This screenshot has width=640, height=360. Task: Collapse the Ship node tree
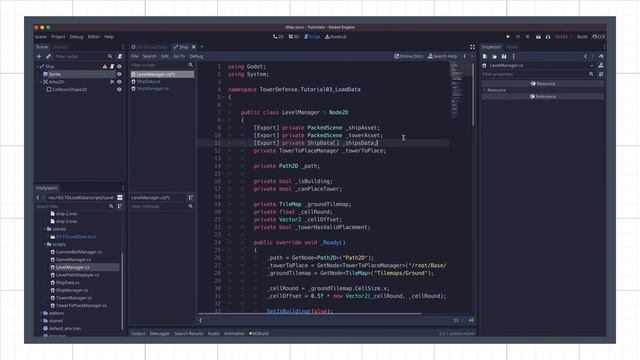[38, 66]
